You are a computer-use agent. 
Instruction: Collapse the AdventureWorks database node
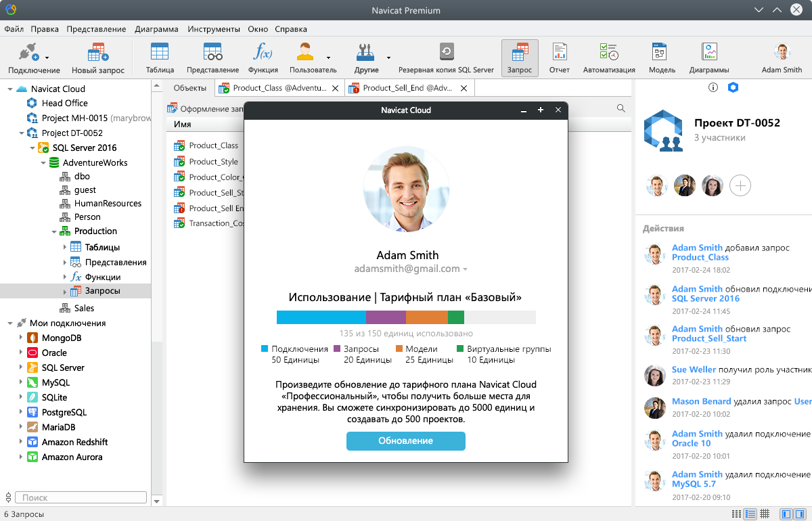(x=43, y=162)
